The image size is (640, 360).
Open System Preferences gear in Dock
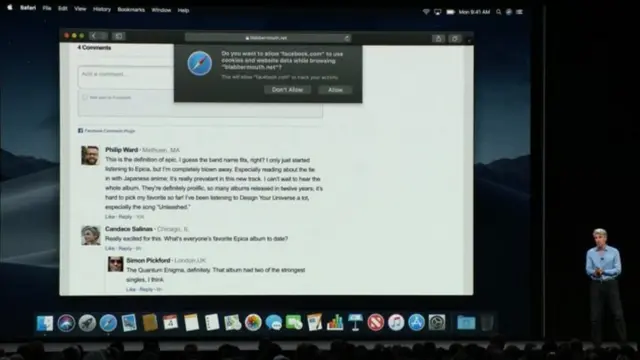tap(437, 323)
